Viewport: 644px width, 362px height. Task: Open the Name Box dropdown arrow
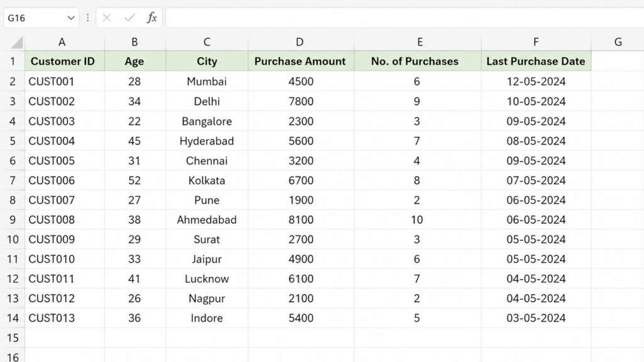point(71,18)
